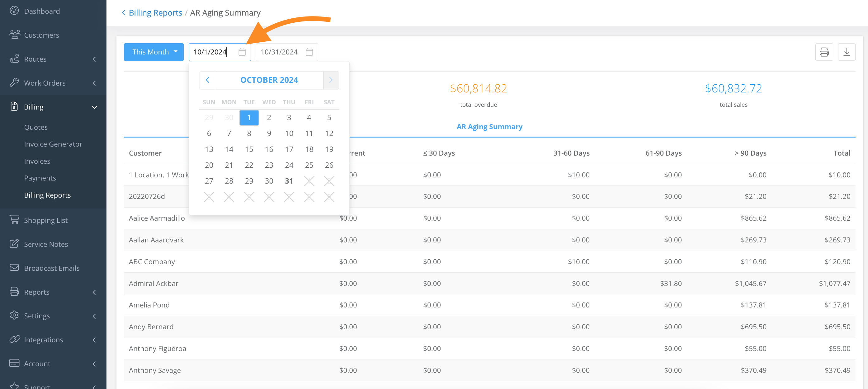Expand the Account sidebar menu
Image resolution: width=868 pixels, height=389 pixels.
[x=94, y=364]
